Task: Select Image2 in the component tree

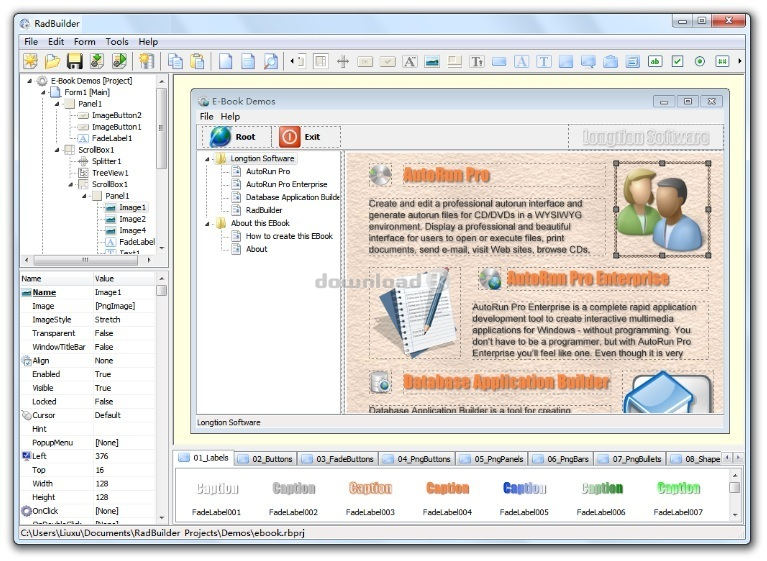Action: coord(132,219)
